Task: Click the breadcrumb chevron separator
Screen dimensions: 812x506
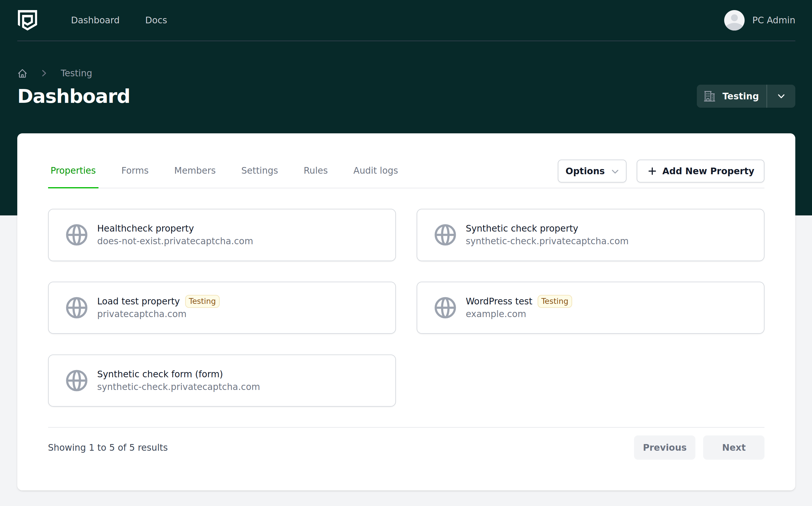Action: (x=44, y=73)
